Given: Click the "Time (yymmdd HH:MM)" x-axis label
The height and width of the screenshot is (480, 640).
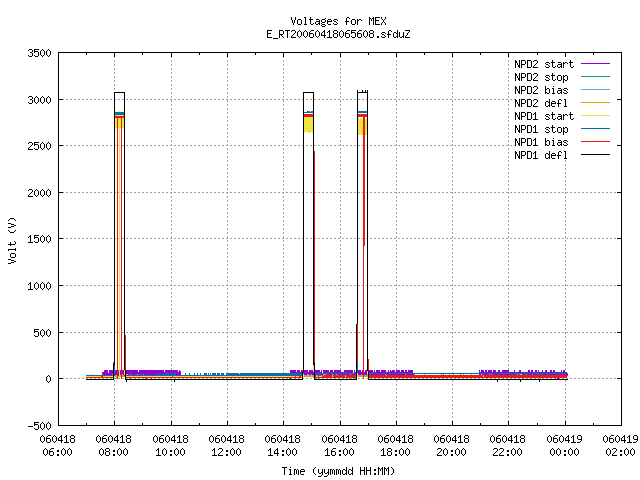Looking at the screenshot, I should click(338, 471).
